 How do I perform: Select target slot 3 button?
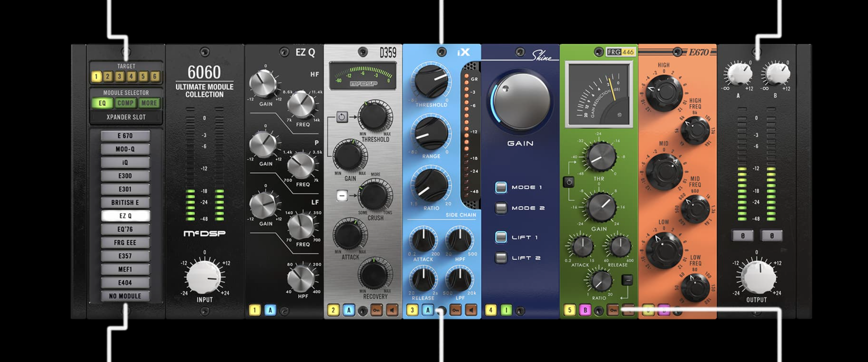[x=120, y=76]
